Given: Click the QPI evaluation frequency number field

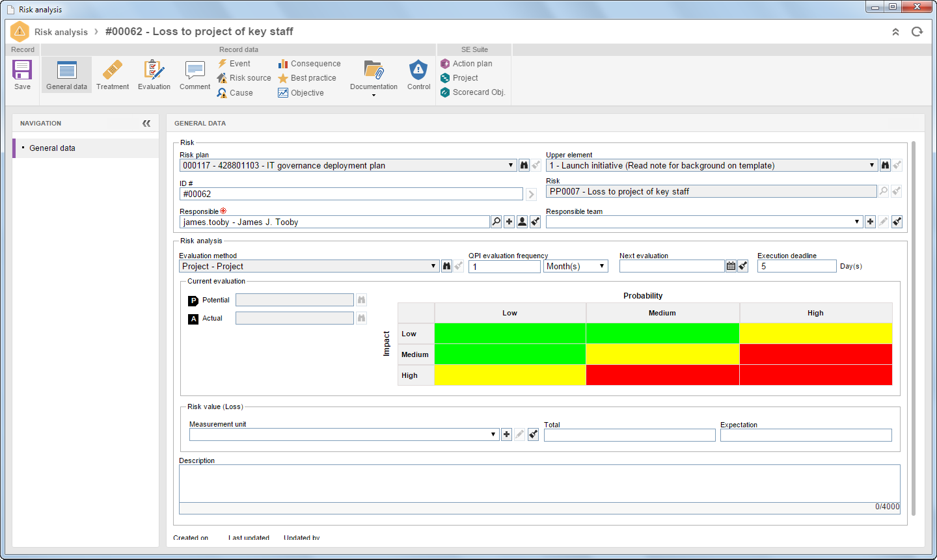Looking at the screenshot, I should 505,266.
